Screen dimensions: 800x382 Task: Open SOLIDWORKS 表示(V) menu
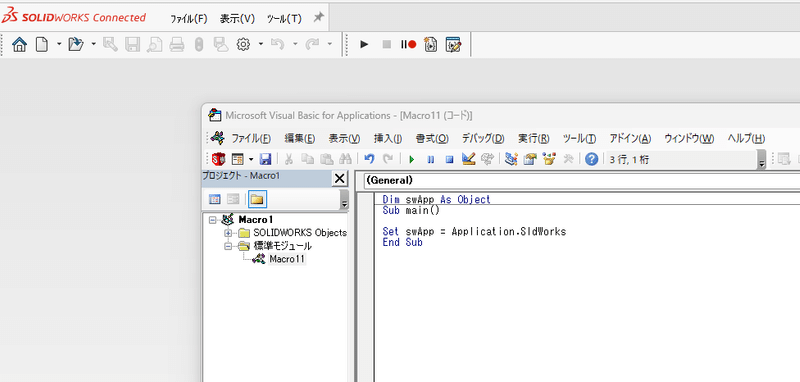coord(237,19)
